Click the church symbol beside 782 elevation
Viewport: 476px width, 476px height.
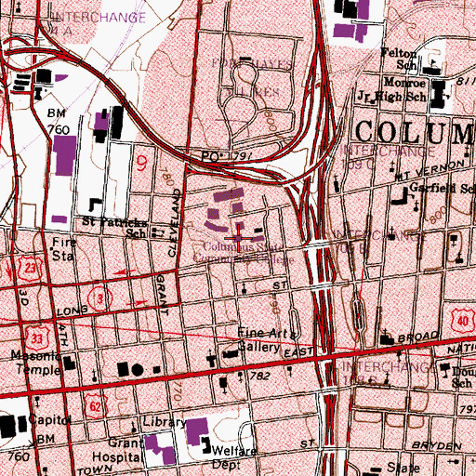coord(241,377)
